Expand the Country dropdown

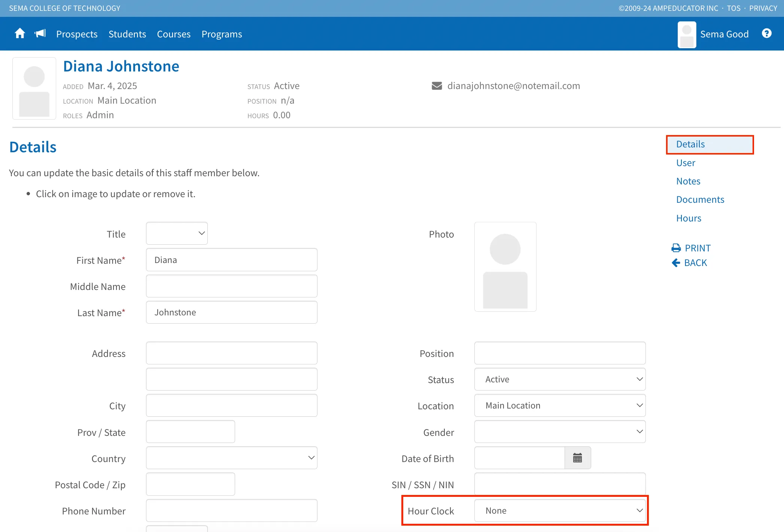(232, 458)
